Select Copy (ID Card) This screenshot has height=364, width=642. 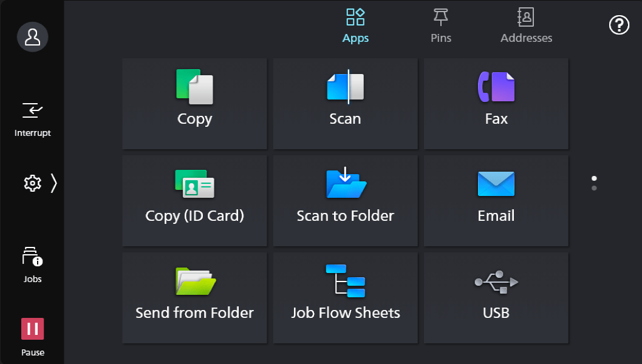pos(194,200)
